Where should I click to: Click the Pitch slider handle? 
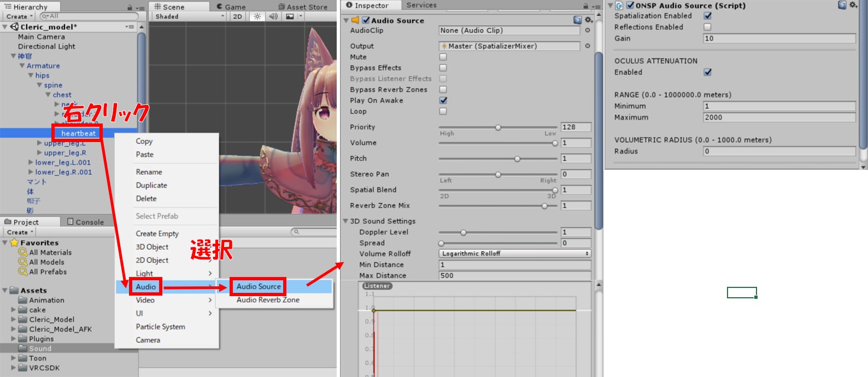click(x=517, y=159)
